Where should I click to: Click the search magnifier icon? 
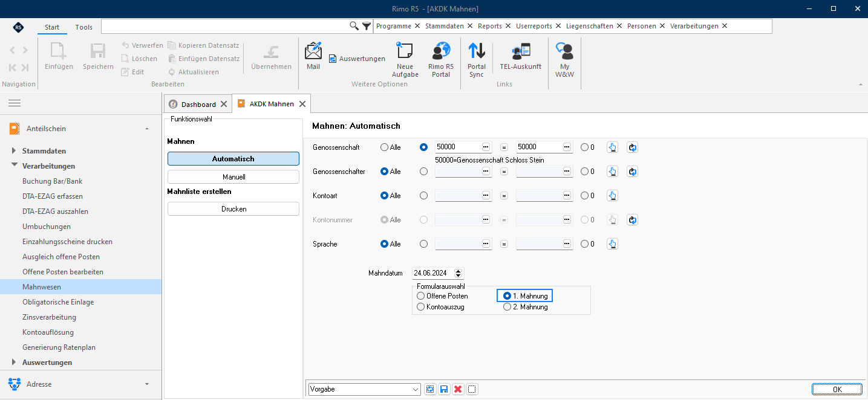(354, 26)
